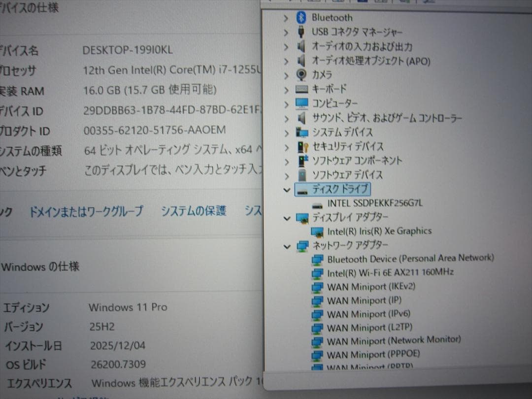Click the ソフトウェア コンポーネント icon
The height and width of the screenshot is (399, 532).
point(302,160)
